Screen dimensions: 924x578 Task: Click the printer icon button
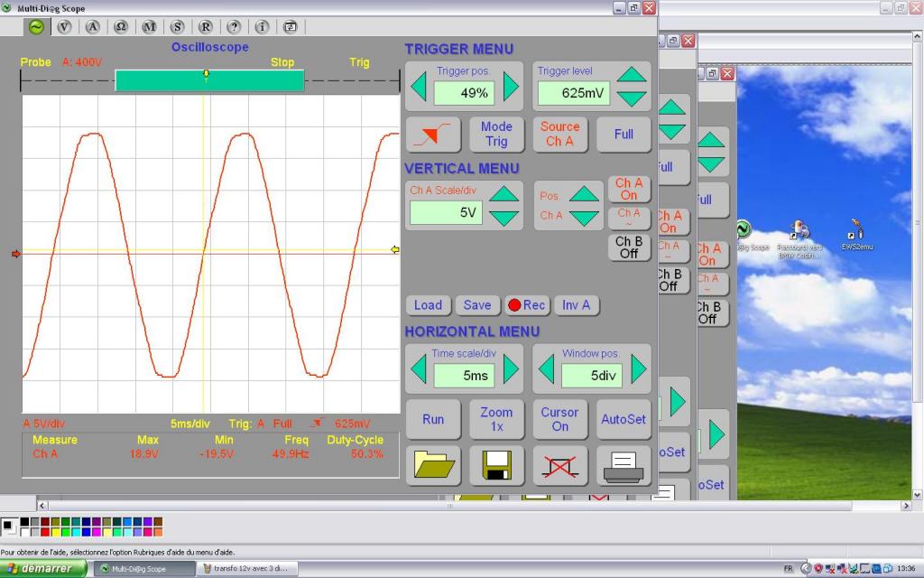(x=624, y=465)
